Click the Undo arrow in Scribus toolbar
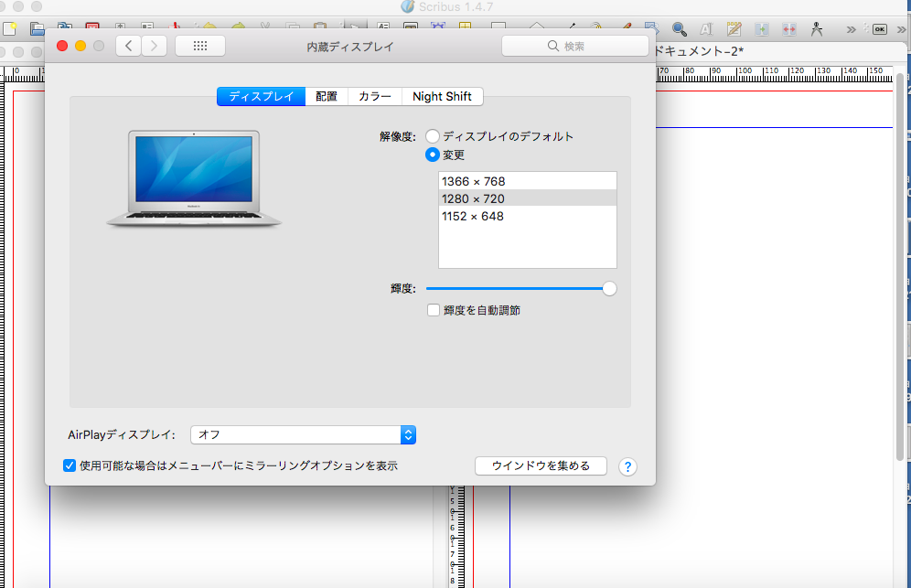The image size is (911, 588). point(209,27)
